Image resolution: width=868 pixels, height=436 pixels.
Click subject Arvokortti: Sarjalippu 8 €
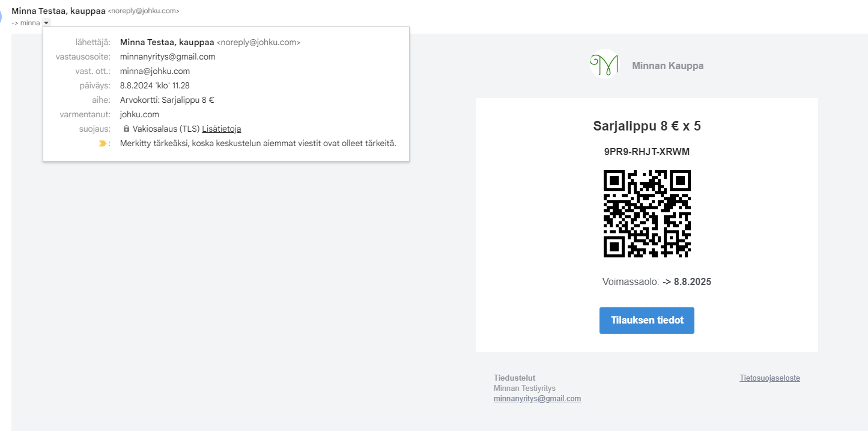point(168,100)
